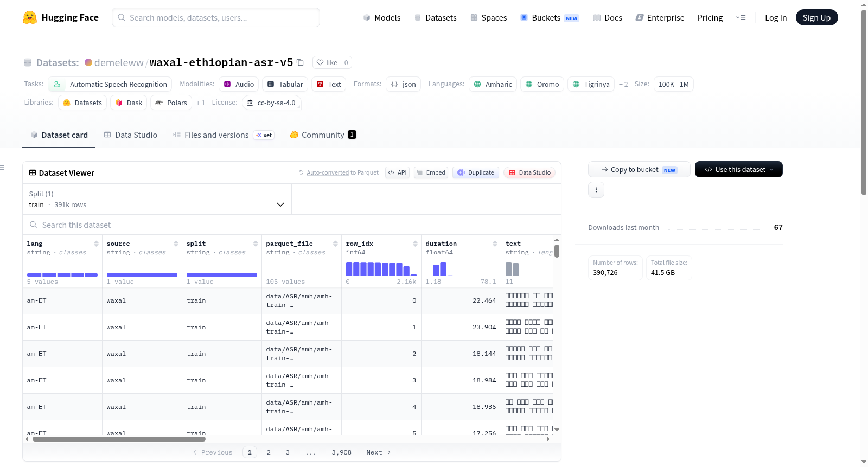Sort by the duration column arrows

pyautogui.click(x=495, y=244)
